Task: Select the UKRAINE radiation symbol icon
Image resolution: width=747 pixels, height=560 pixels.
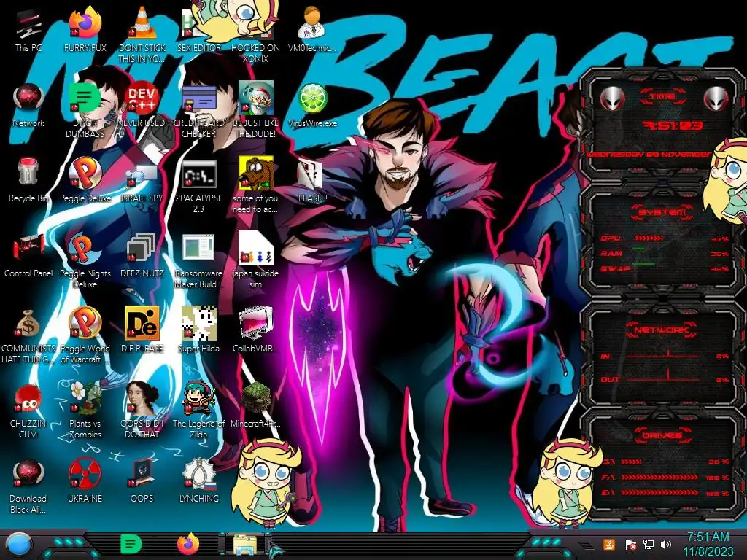Action: pyautogui.click(x=85, y=473)
